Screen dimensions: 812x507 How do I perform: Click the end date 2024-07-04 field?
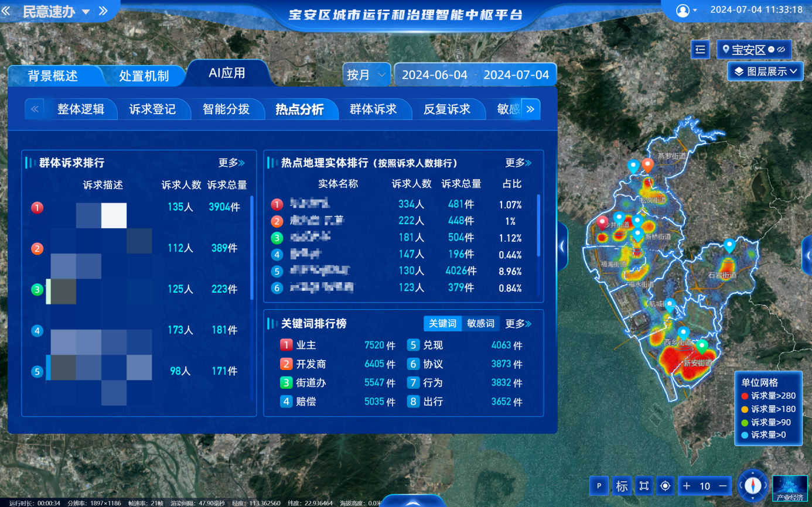(516, 75)
